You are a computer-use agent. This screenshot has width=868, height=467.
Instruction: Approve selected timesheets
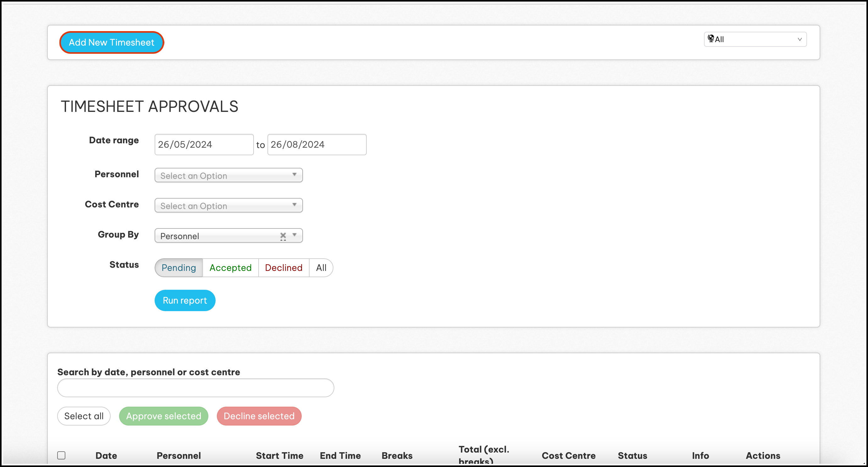pos(163,416)
